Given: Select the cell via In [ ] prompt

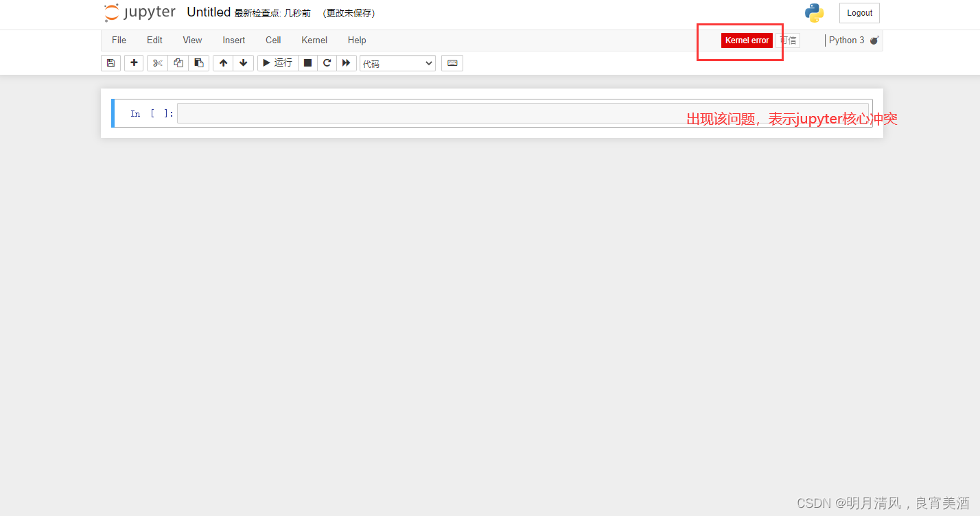Looking at the screenshot, I should click(152, 114).
